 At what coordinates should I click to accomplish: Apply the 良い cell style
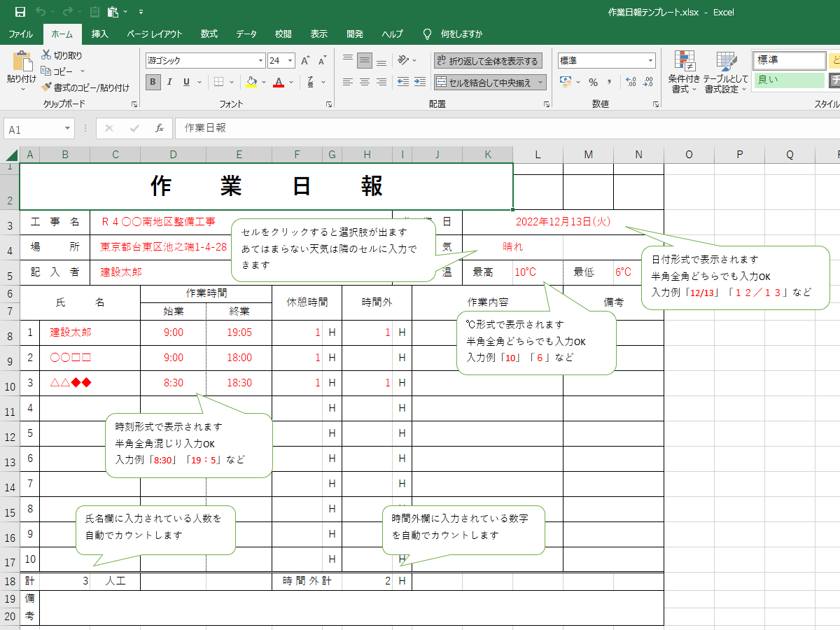[x=790, y=80]
